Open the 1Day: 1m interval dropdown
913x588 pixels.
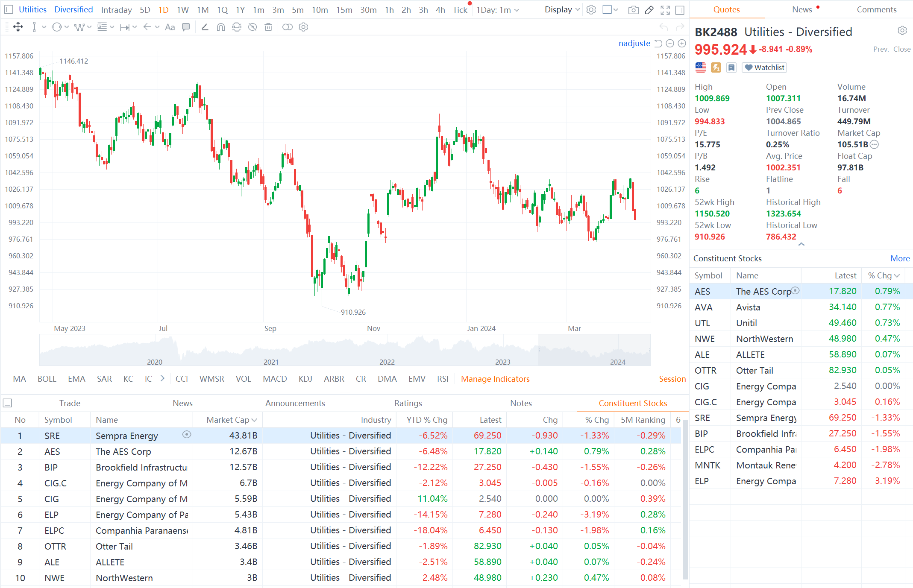[498, 10]
